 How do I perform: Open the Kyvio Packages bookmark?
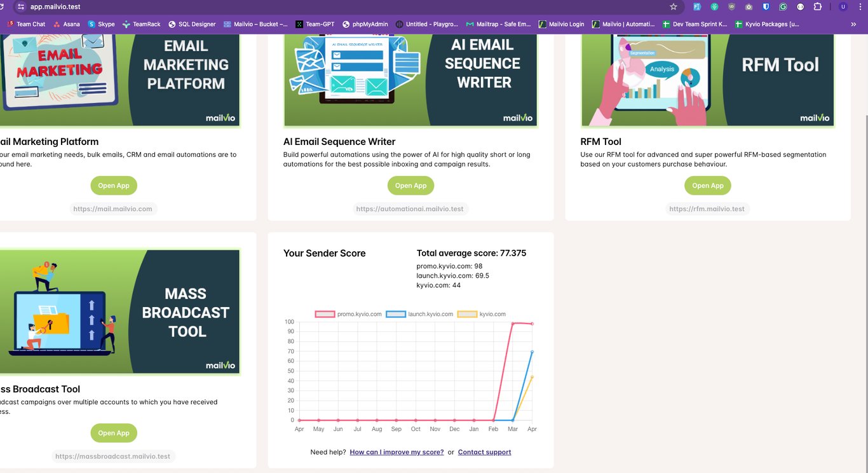click(767, 24)
